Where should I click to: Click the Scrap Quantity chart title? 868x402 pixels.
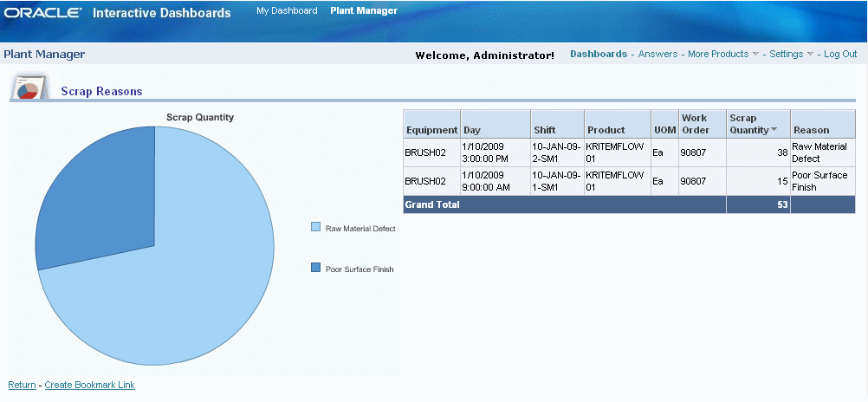200,117
